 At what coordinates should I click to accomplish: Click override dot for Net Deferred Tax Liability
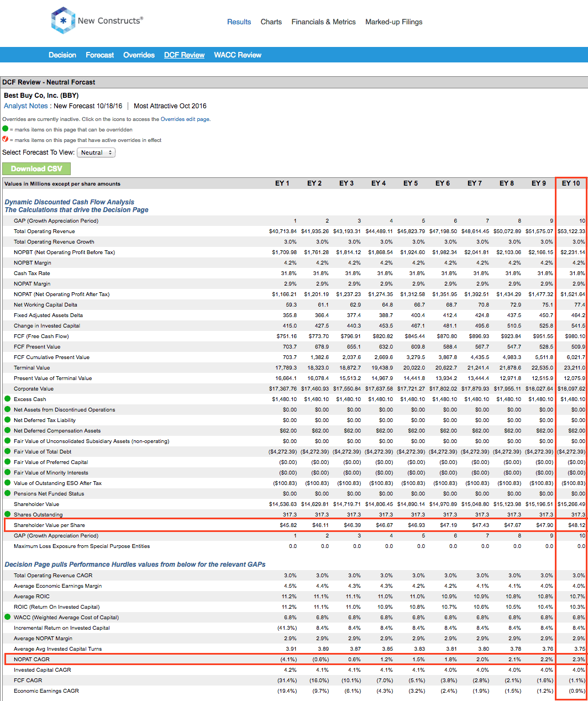click(x=8, y=420)
